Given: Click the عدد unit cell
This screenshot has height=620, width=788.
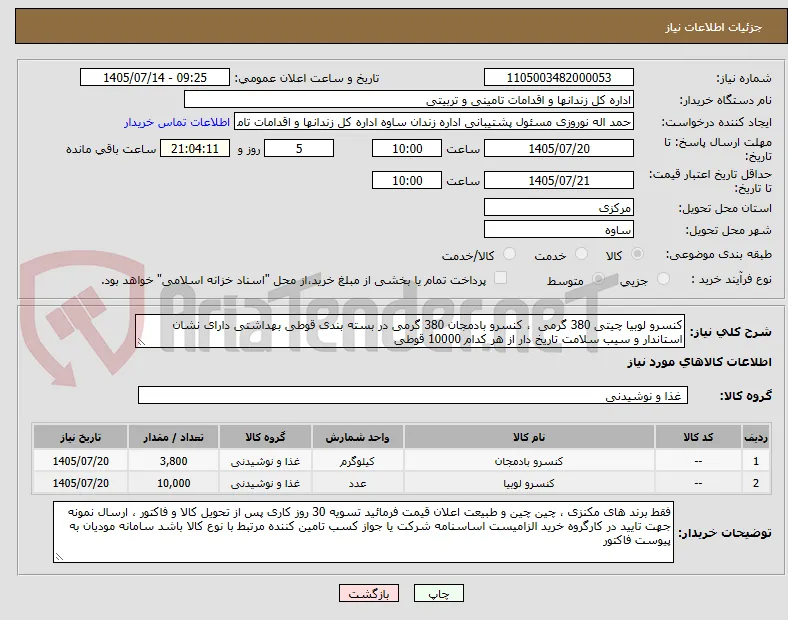Looking at the screenshot, I should [x=357, y=483].
